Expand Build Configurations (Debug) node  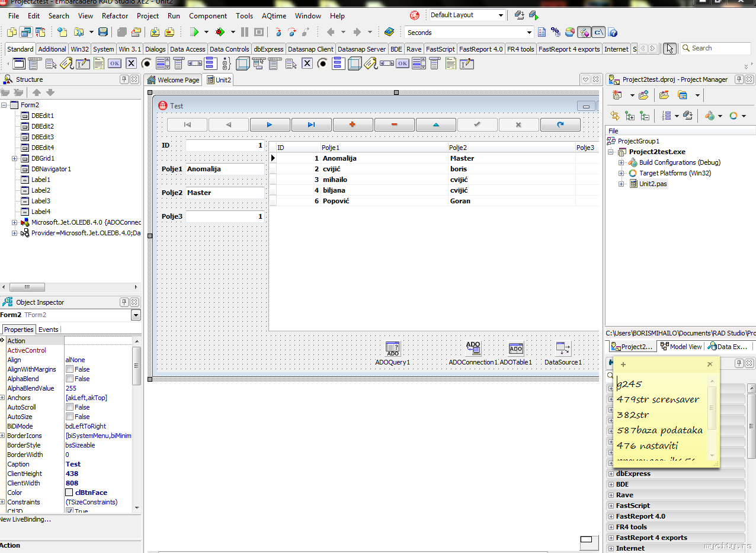pyautogui.click(x=621, y=162)
